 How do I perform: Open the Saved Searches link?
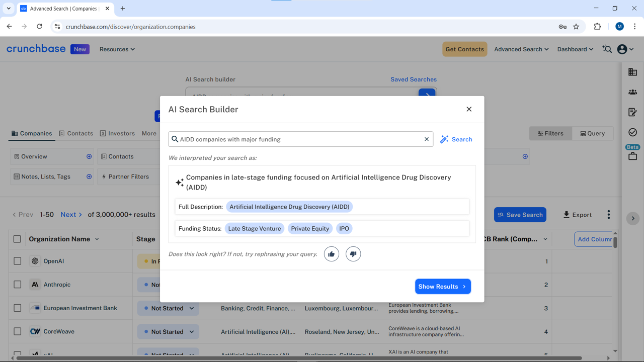[413, 79]
